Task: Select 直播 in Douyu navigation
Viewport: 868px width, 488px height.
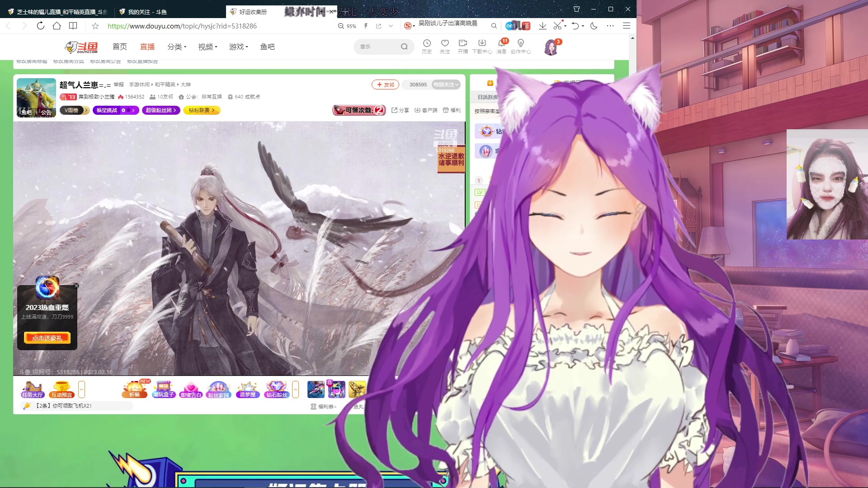Action: tap(147, 47)
